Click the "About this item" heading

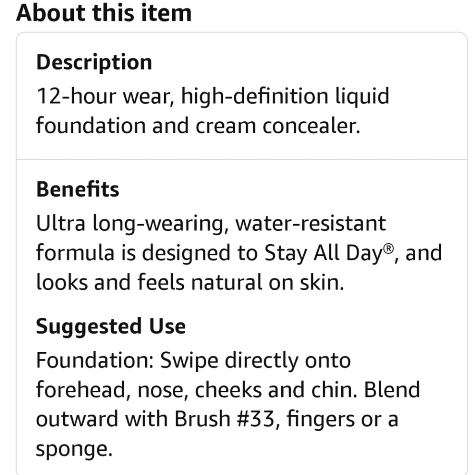pyautogui.click(x=104, y=12)
